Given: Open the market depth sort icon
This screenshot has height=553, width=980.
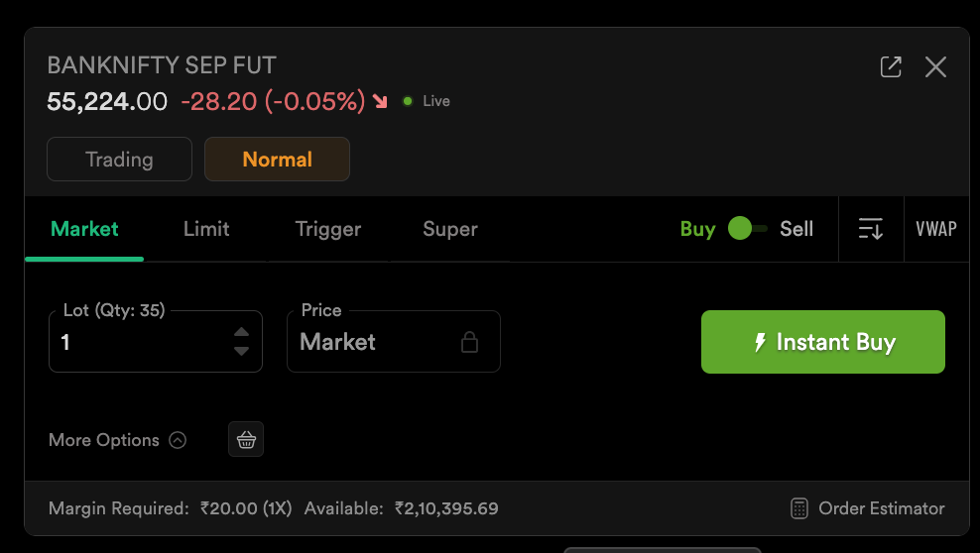Looking at the screenshot, I should pos(870,229).
